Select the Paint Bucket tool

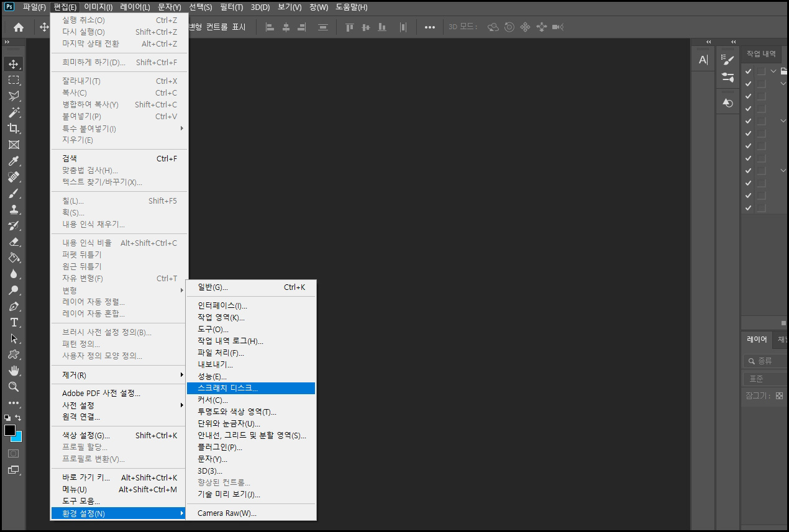(x=14, y=258)
